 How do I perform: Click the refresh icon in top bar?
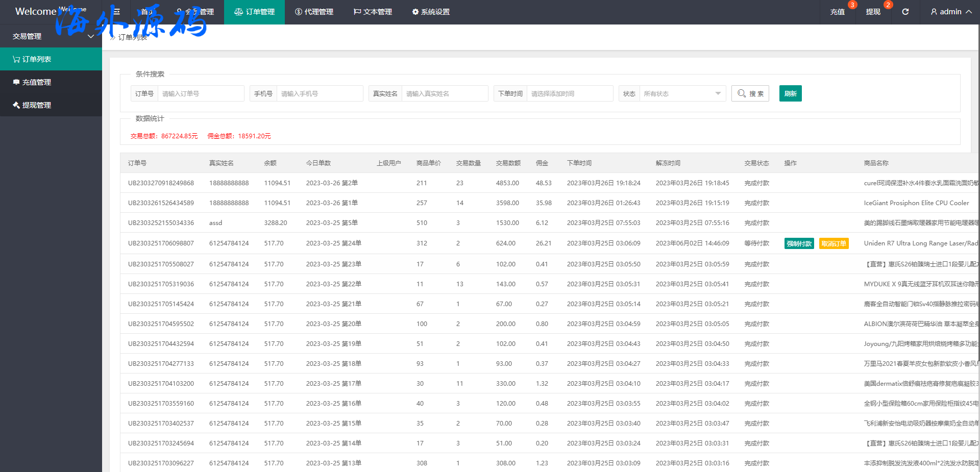click(x=905, y=12)
